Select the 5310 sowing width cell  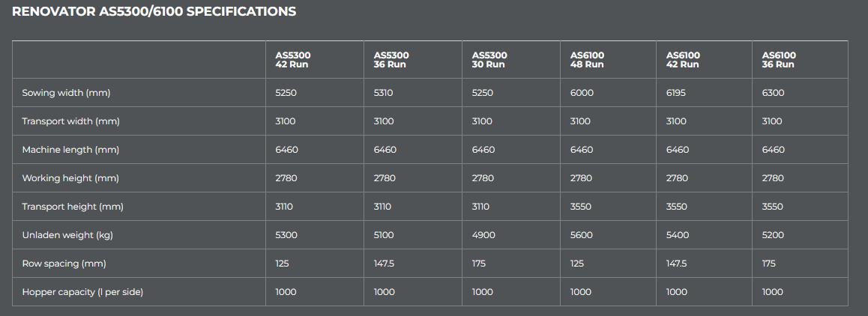383,93
